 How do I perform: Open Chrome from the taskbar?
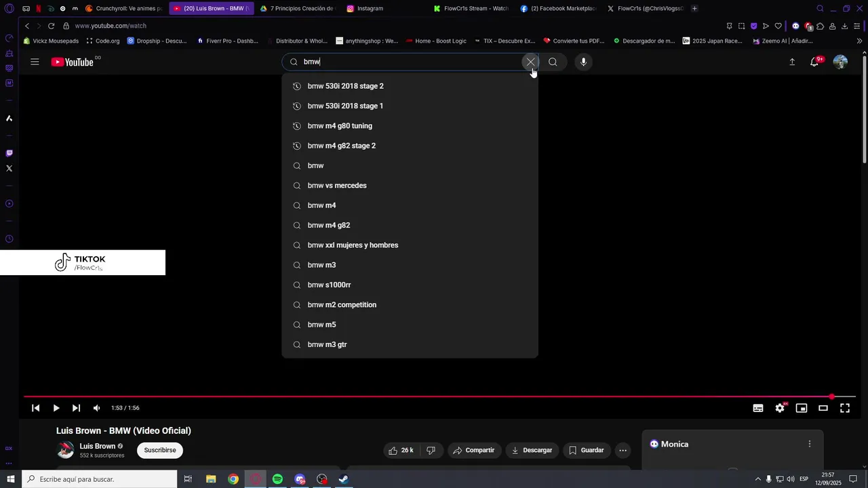233,479
